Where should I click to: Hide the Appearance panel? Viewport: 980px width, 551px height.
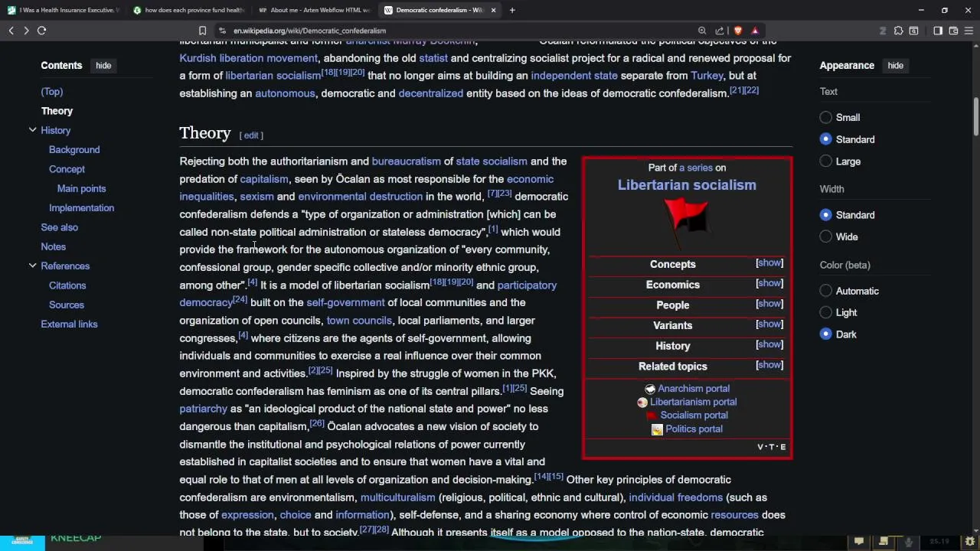click(x=895, y=66)
